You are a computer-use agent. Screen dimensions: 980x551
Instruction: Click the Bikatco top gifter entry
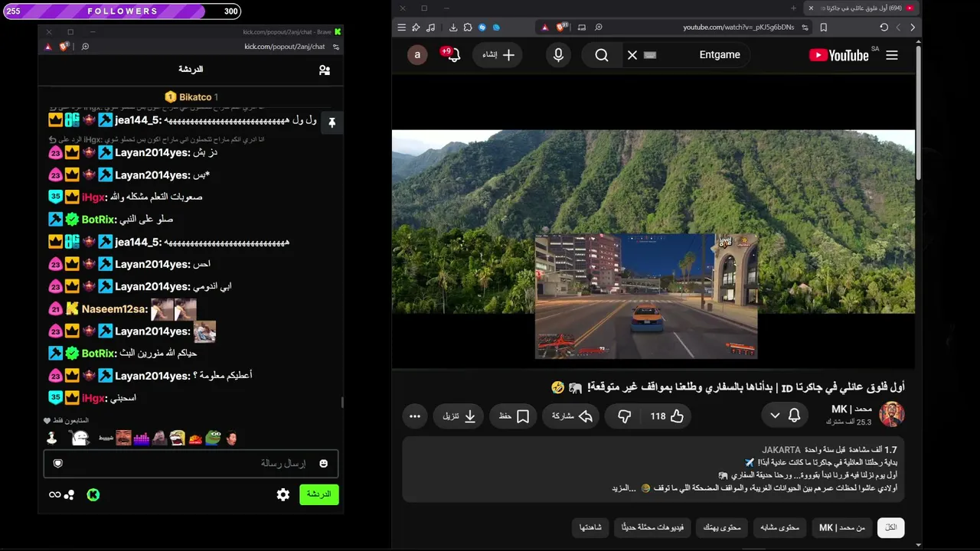pyautogui.click(x=191, y=97)
